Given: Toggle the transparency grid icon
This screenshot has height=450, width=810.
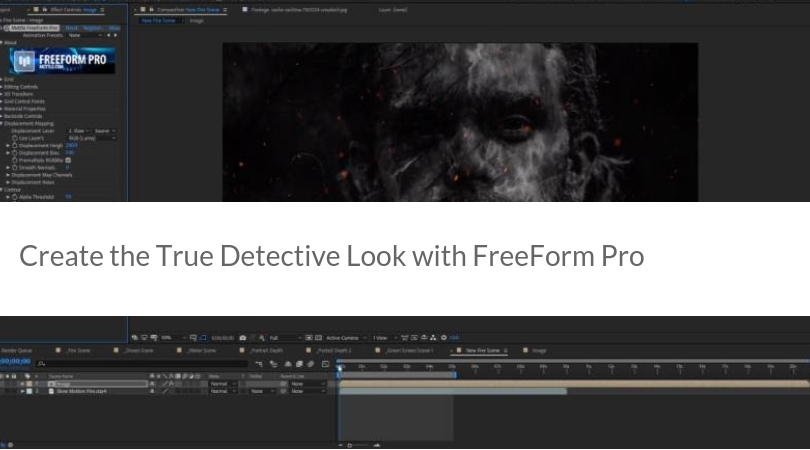Looking at the screenshot, I should [318, 338].
